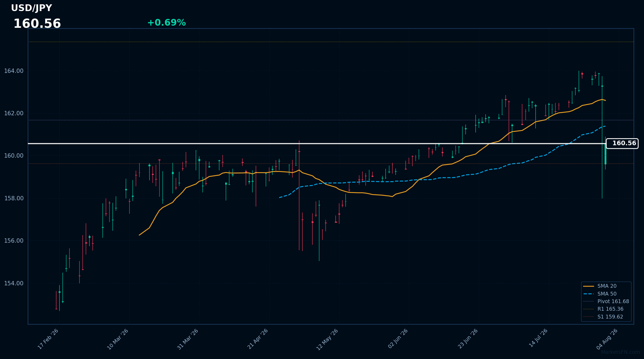This screenshot has width=644, height=359.
Task: Click the SMA 50 legend entry
Action: pyautogui.click(x=600, y=294)
